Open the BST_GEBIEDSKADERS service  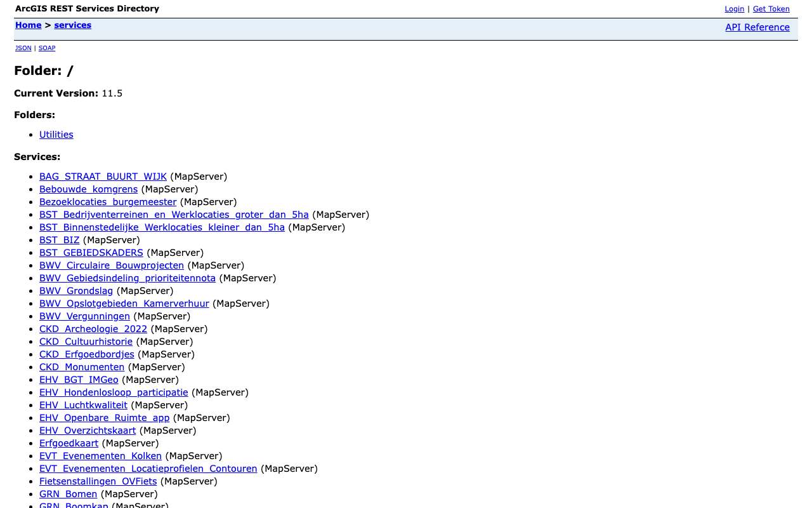[91, 253]
